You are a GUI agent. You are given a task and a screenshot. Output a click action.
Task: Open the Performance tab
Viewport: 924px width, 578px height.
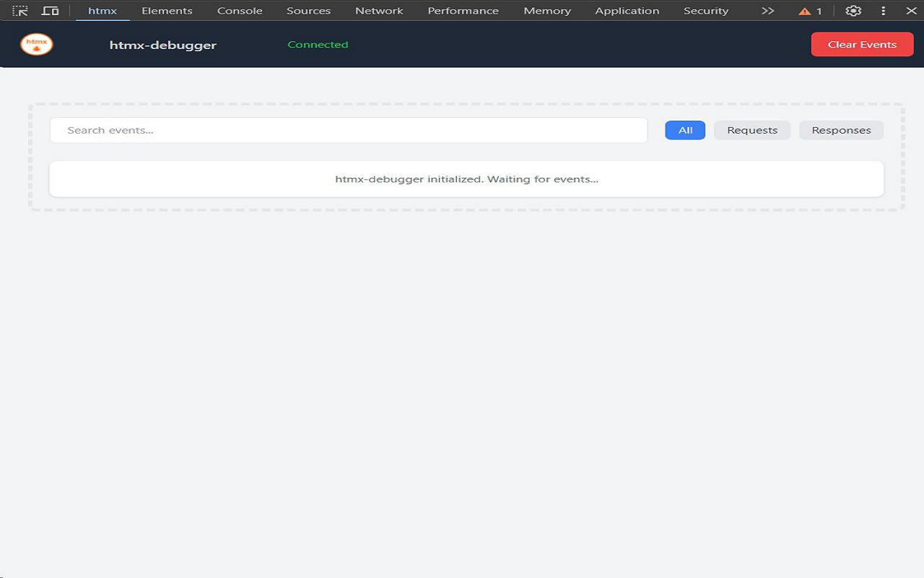(x=463, y=11)
